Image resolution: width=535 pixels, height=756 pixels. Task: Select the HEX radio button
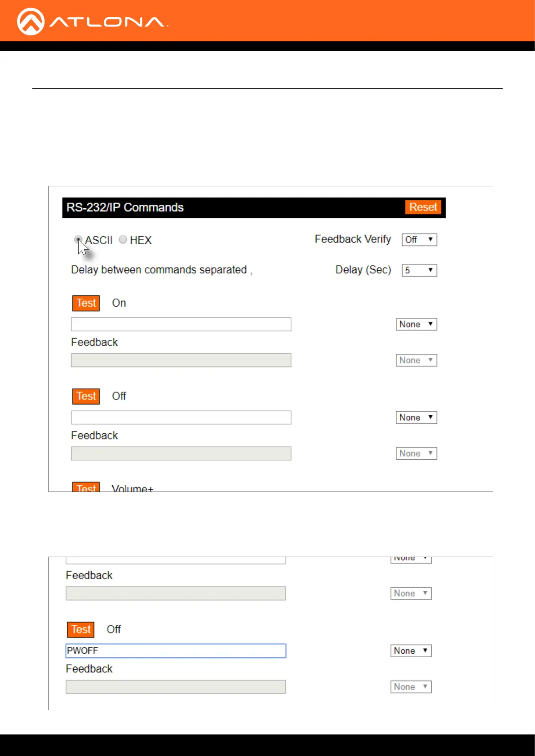coord(123,240)
